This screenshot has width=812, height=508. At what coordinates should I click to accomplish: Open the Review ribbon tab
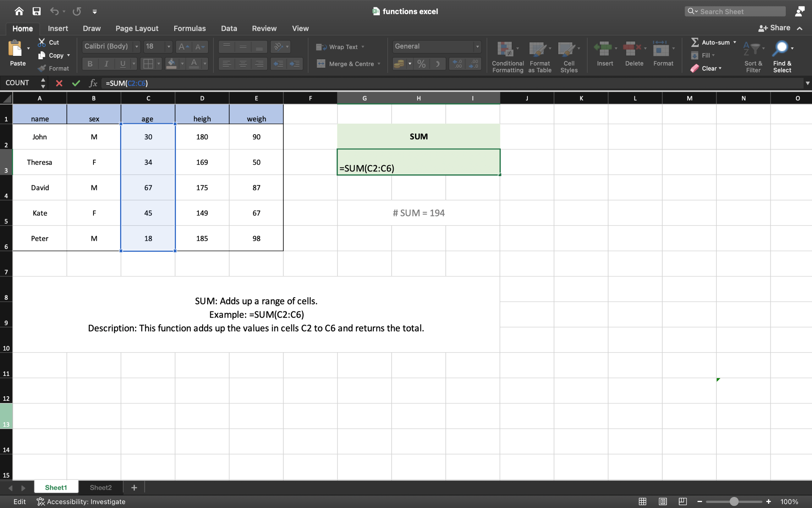click(264, 28)
